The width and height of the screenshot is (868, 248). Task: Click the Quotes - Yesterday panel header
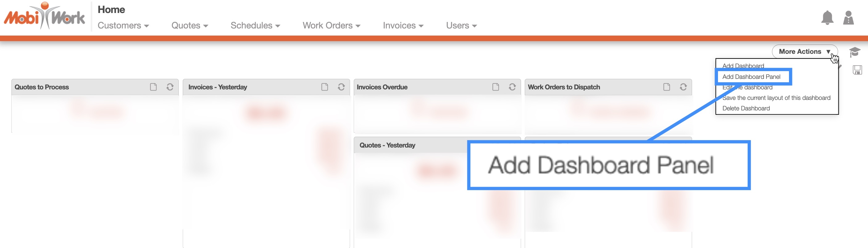click(387, 145)
